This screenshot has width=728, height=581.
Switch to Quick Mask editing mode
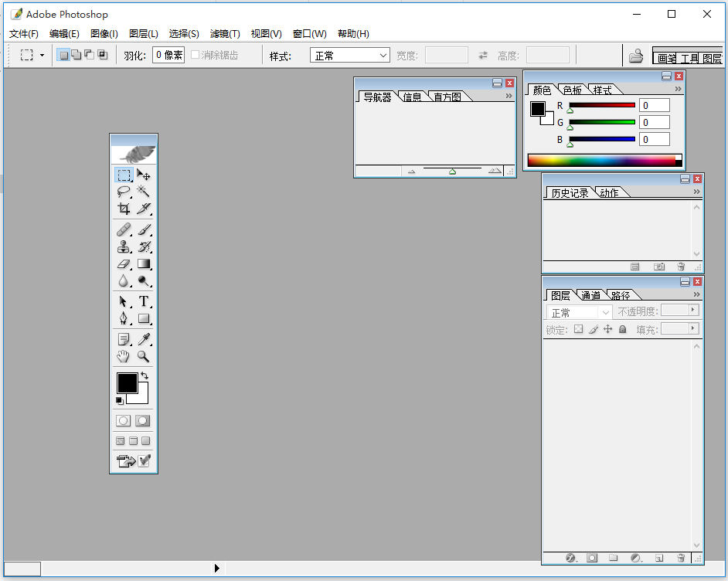(x=141, y=420)
